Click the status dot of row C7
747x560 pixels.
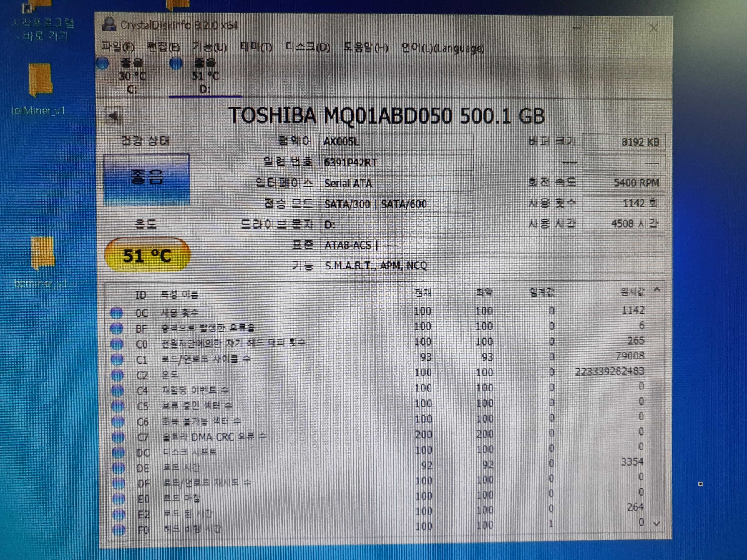118,437
